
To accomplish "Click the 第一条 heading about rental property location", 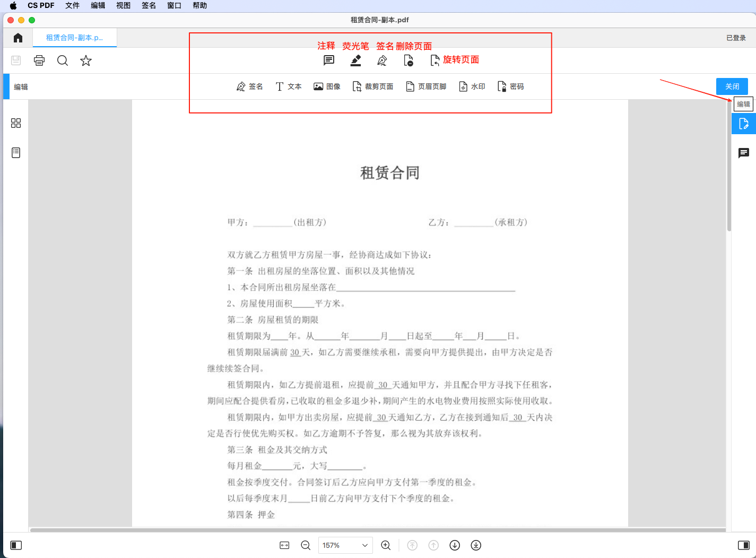I will pos(321,271).
